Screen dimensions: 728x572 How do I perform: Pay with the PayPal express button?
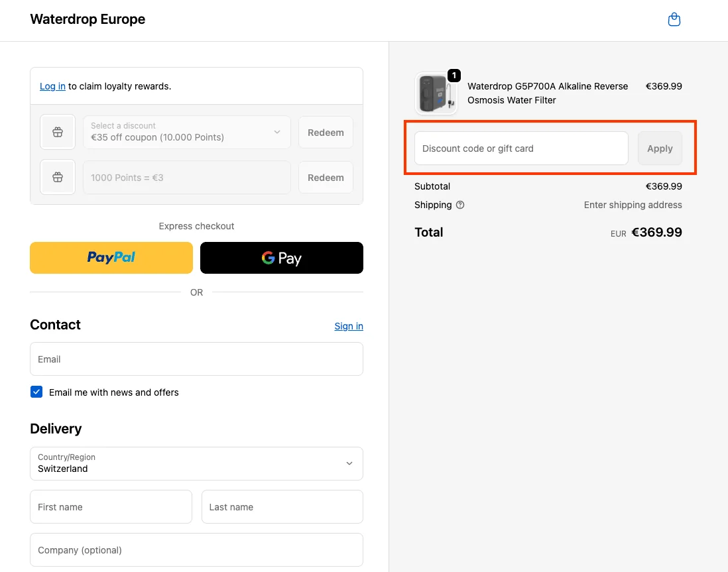(111, 258)
